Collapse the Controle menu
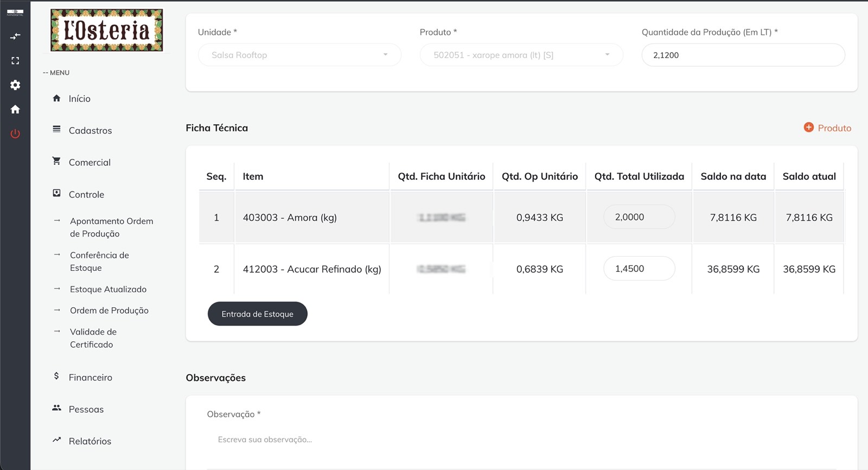 [x=86, y=195]
